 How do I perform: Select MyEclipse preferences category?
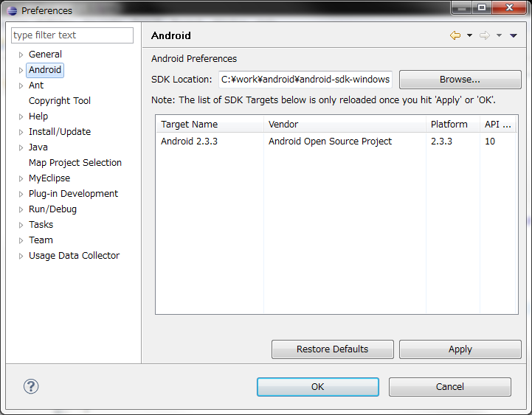tap(49, 178)
